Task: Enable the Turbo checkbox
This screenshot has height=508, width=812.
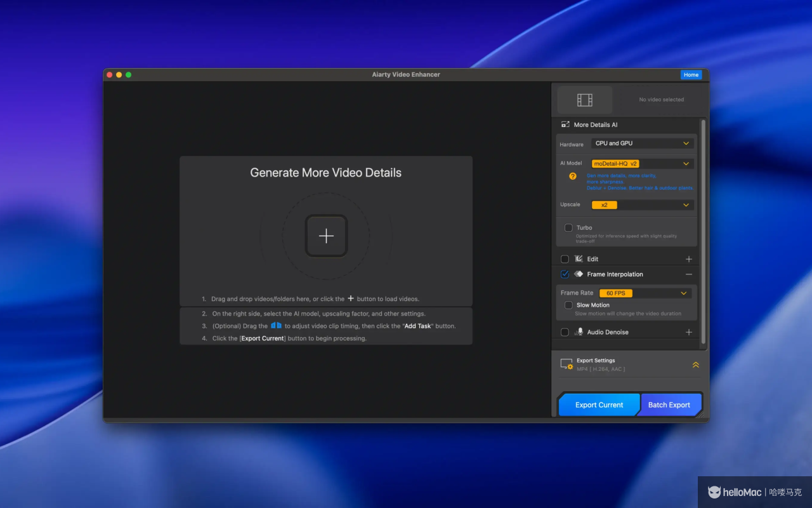Action: click(x=568, y=227)
